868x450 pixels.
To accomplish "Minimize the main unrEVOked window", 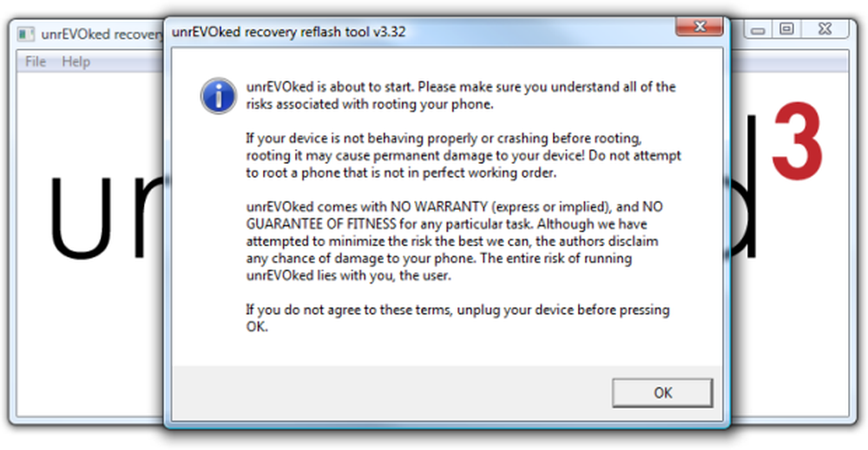I will 759,29.
